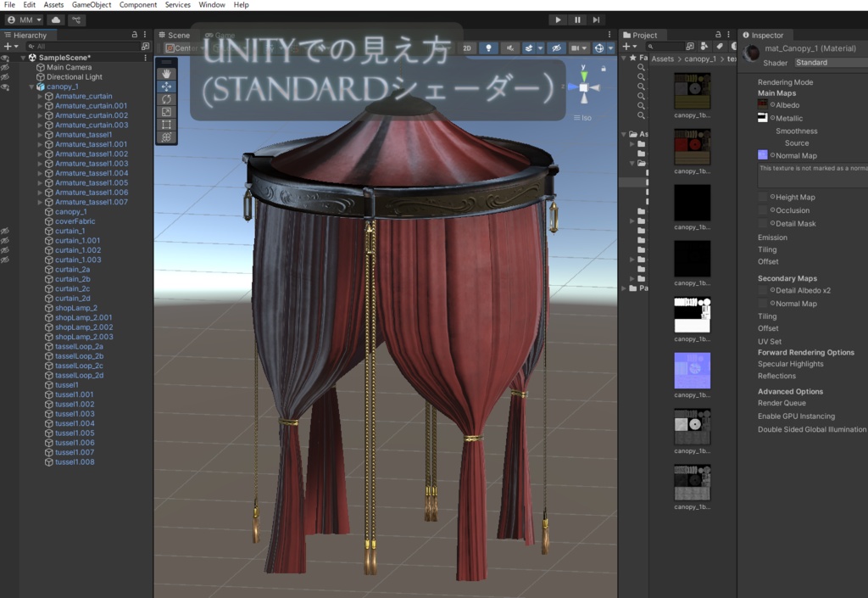The width and height of the screenshot is (868, 598).
Task: Toggle scene lighting lightbulb button
Action: tap(488, 48)
